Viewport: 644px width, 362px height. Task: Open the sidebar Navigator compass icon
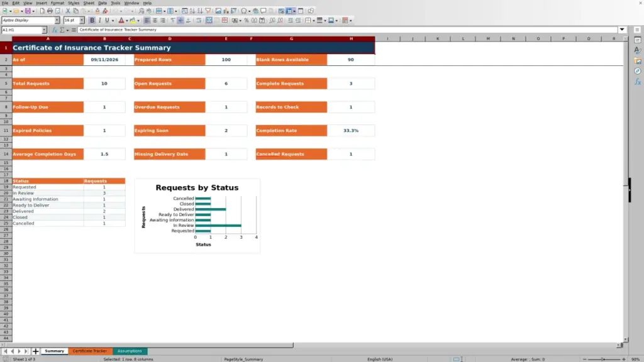[638, 71]
